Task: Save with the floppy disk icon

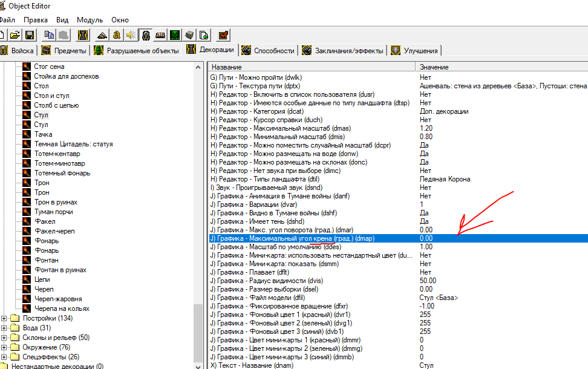Action: tap(30, 35)
